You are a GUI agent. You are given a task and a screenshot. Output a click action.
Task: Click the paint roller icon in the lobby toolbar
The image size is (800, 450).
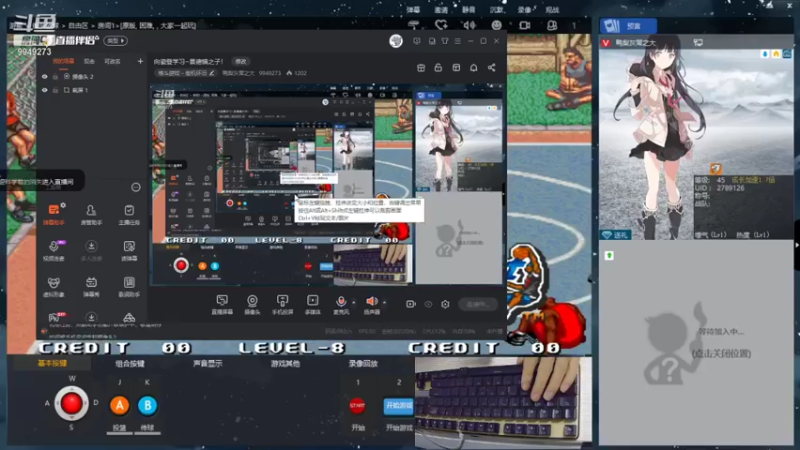(x=414, y=24)
